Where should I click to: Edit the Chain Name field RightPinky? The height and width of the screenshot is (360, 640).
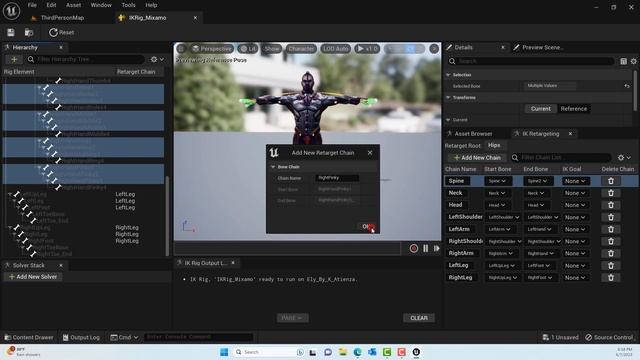click(337, 178)
